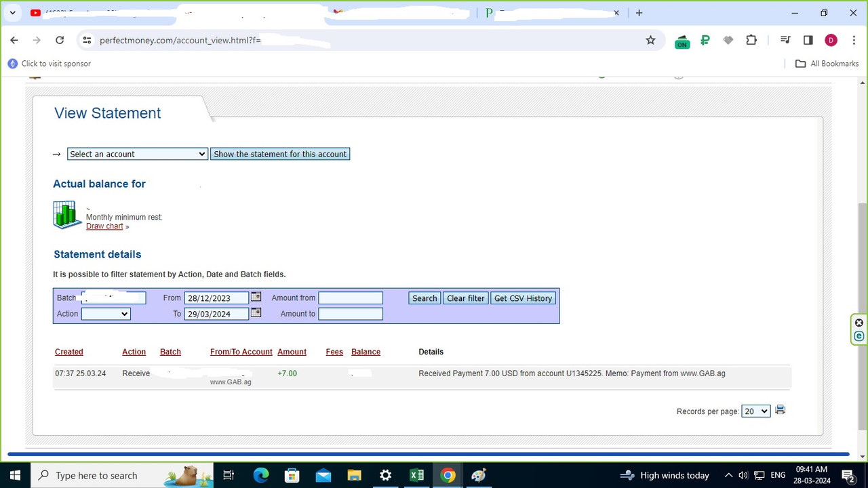This screenshot has width=868, height=488.
Task: Click the side widget close X icon
Action: [859, 323]
